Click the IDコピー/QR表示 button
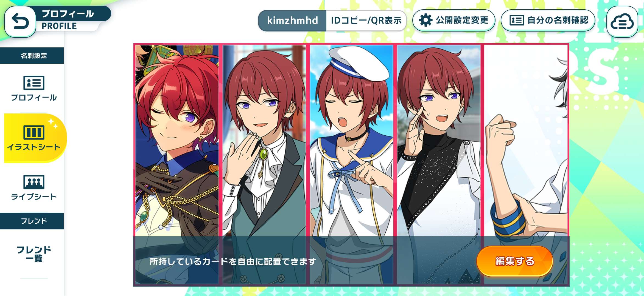The image size is (644, 296). tap(366, 21)
